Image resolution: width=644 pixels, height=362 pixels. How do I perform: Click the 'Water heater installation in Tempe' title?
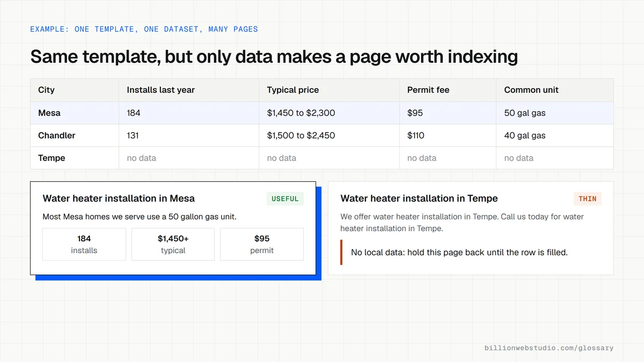pyautogui.click(x=419, y=198)
